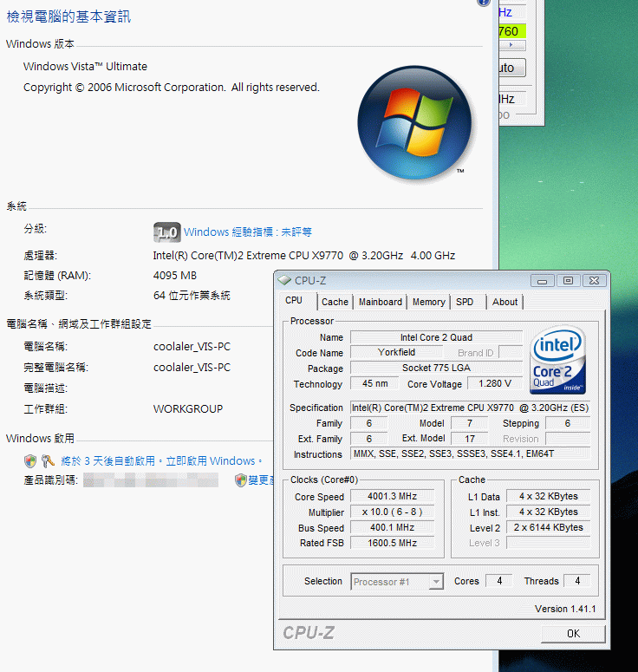Click the Specification field in CPU-Z
Viewport: 638px width, 672px height.
(470, 408)
